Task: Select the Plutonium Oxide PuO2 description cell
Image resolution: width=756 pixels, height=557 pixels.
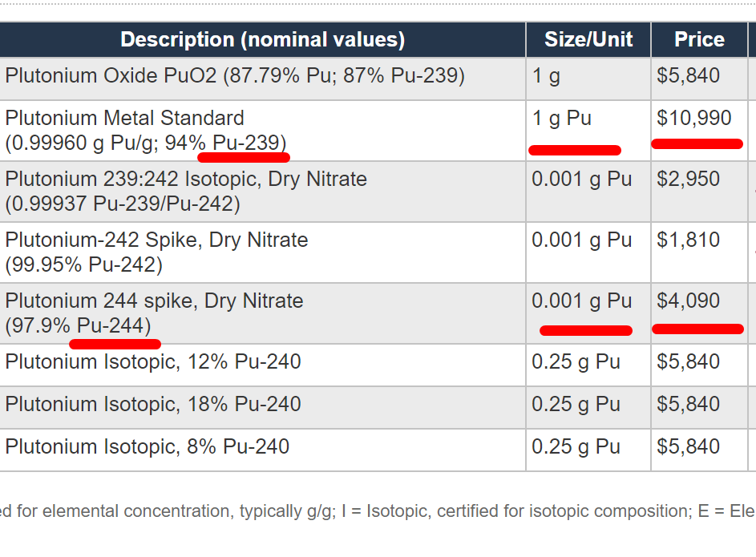Action: 235,76
